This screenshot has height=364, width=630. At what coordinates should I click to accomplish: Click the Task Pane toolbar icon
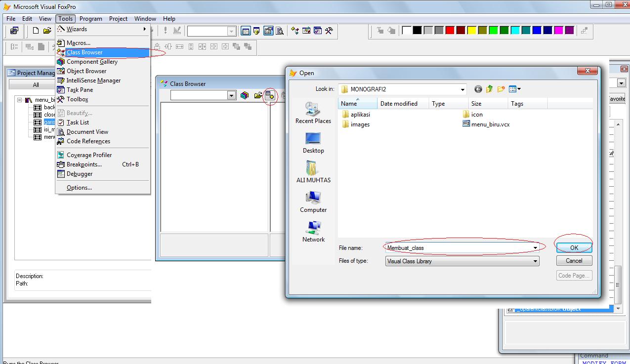pyautogui.click(x=317, y=31)
